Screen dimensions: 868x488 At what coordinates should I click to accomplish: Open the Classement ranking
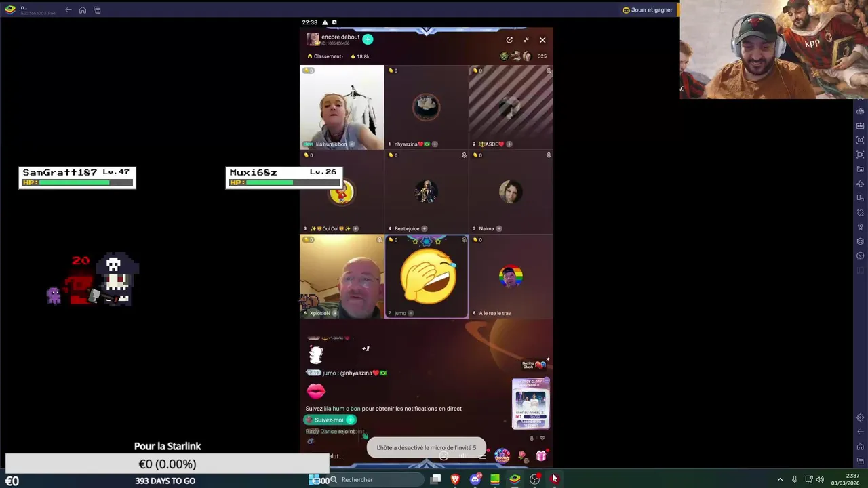(x=325, y=56)
